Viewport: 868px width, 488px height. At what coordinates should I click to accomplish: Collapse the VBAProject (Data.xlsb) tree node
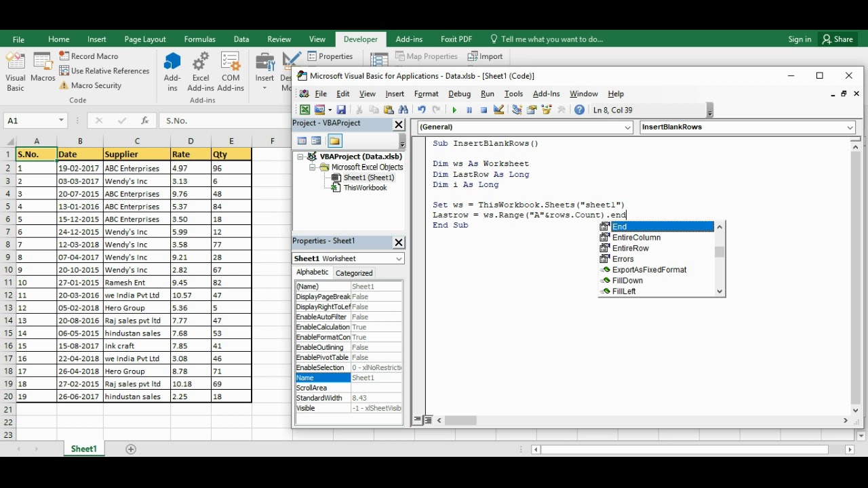[300, 157]
